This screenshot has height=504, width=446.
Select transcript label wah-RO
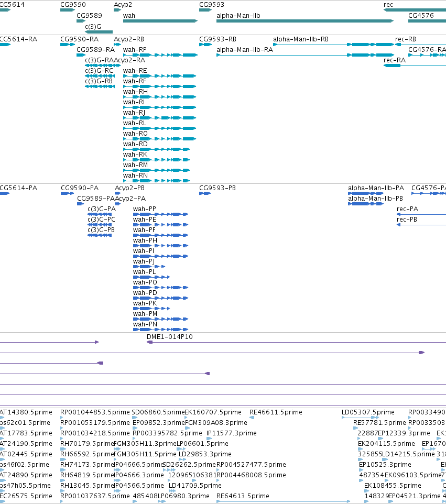(x=135, y=134)
